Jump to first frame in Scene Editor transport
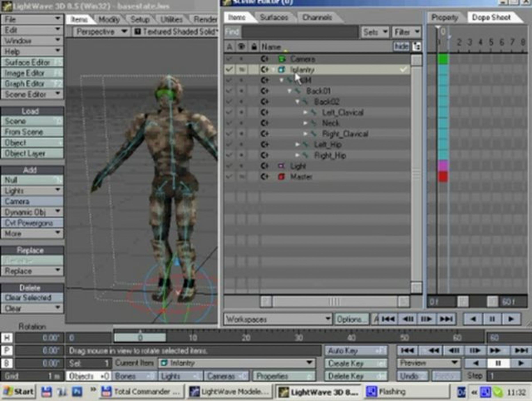 (x=388, y=319)
